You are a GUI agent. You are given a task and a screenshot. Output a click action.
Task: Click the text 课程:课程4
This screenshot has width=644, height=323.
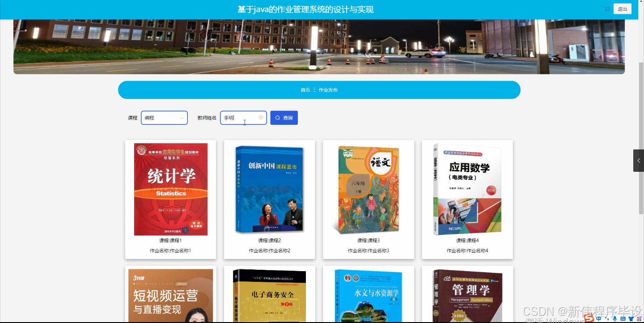pos(467,241)
